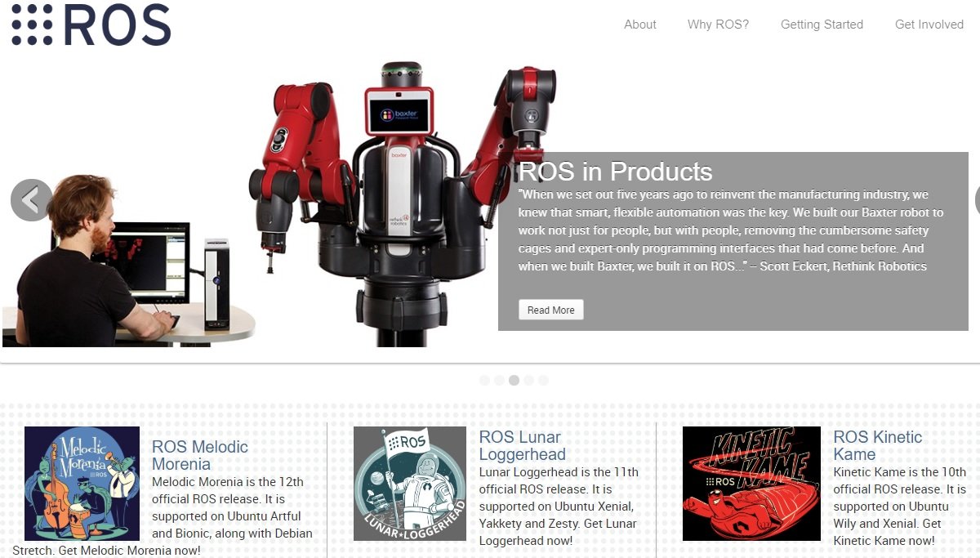Click the Kinetic Kame description text

pos(899,507)
